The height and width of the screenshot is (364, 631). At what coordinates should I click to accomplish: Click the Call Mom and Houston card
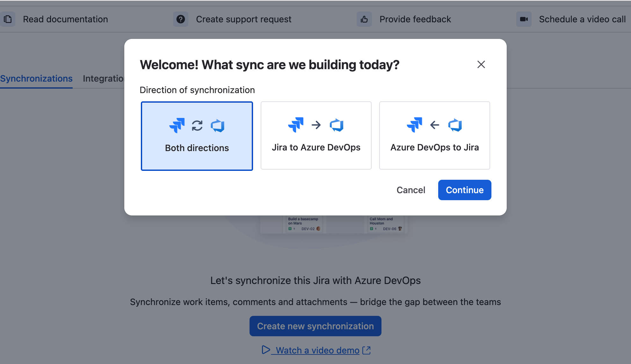coord(385,224)
